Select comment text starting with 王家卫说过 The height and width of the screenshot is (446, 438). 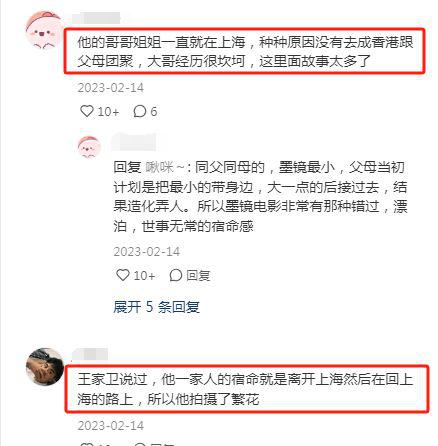coord(245,389)
